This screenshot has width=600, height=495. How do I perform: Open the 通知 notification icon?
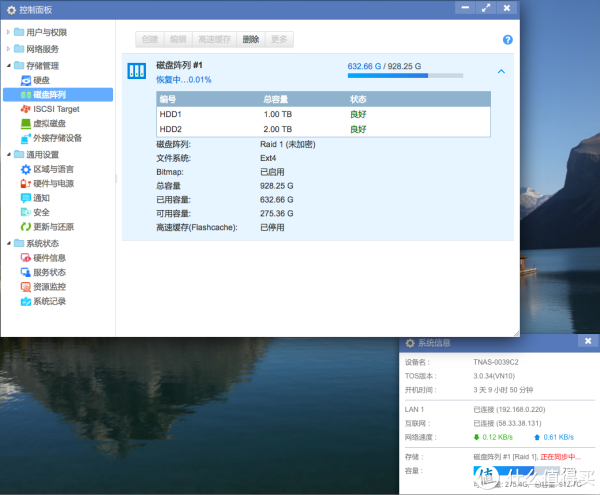pyautogui.click(x=26, y=198)
